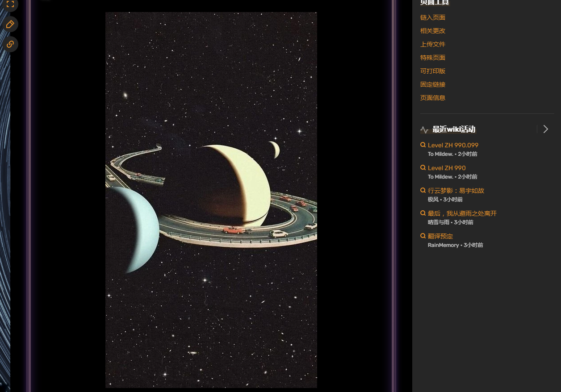Toggle fullscreen with the expand-corners icon
Screen dimensions: 561x392
[10, 4]
